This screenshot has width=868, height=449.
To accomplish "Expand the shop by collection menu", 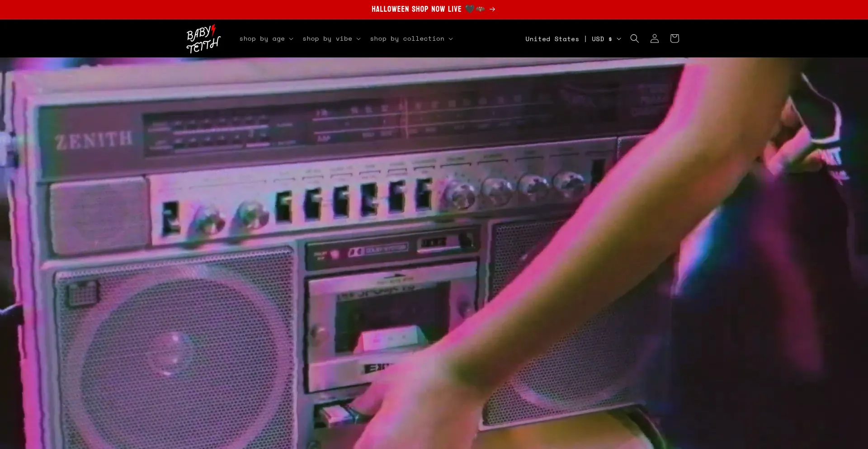I will (411, 39).
